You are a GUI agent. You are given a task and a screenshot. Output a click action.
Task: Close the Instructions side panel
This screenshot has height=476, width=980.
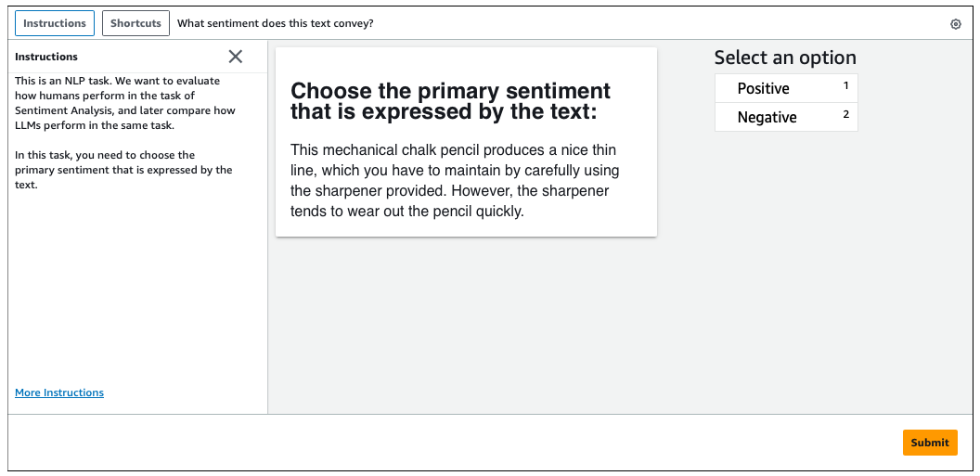pyautogui.click(x=236, y=57)
